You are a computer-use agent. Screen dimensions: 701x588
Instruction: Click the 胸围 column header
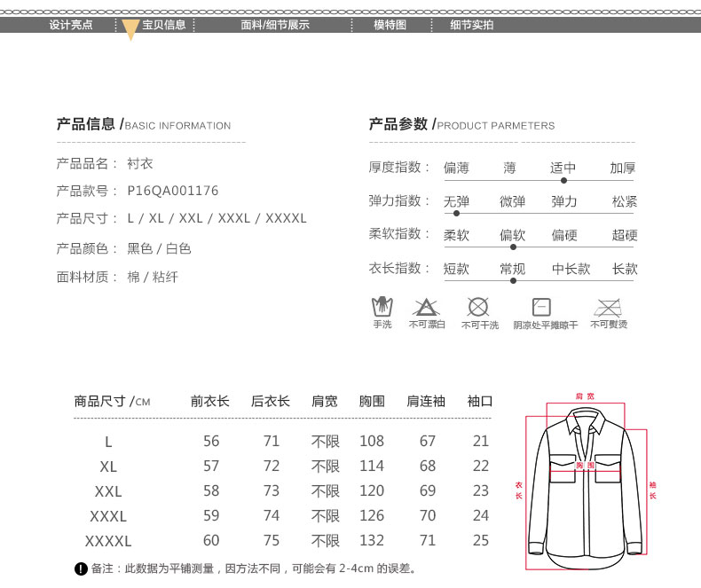(372, 401)
